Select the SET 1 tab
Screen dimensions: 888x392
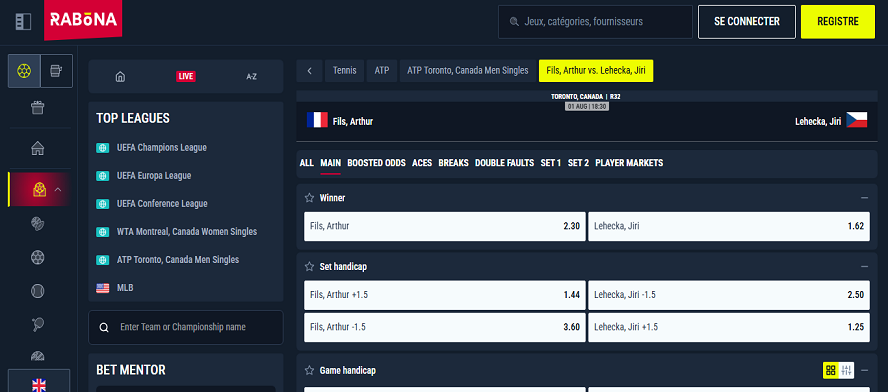click(x=550, y=163)
